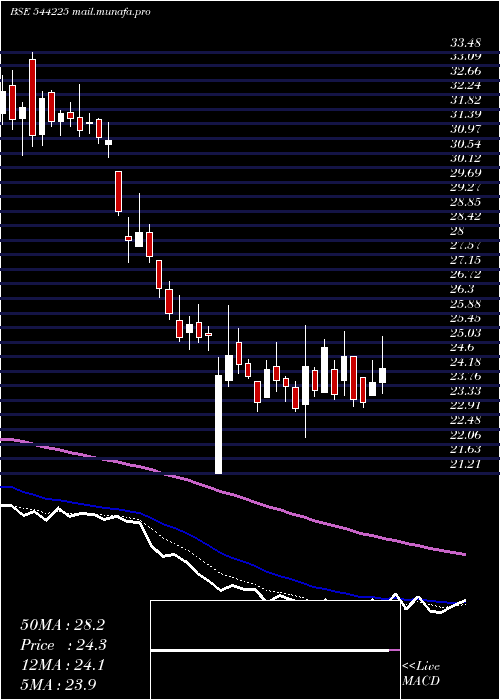Click the 31.82 price axis label
This screenshot has width=500, height=700.
466,100
